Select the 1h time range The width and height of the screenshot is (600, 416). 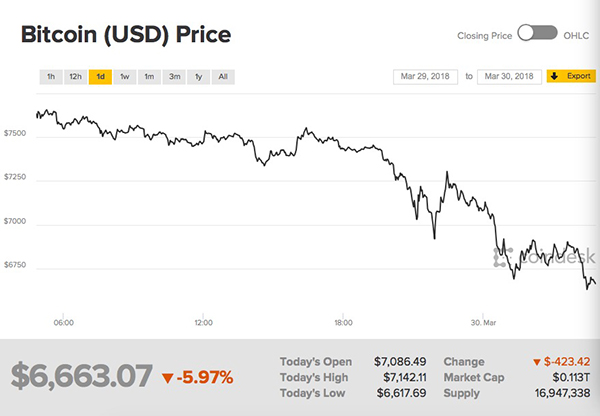[x=50, y=76]
